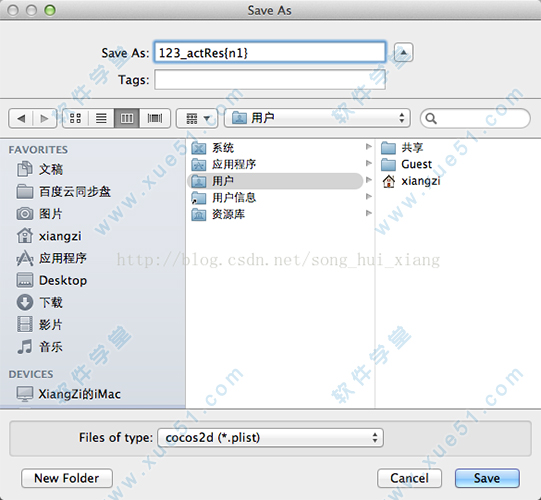Open Files of type dropdown
The image size is (541, 500).
pos(270,438)
